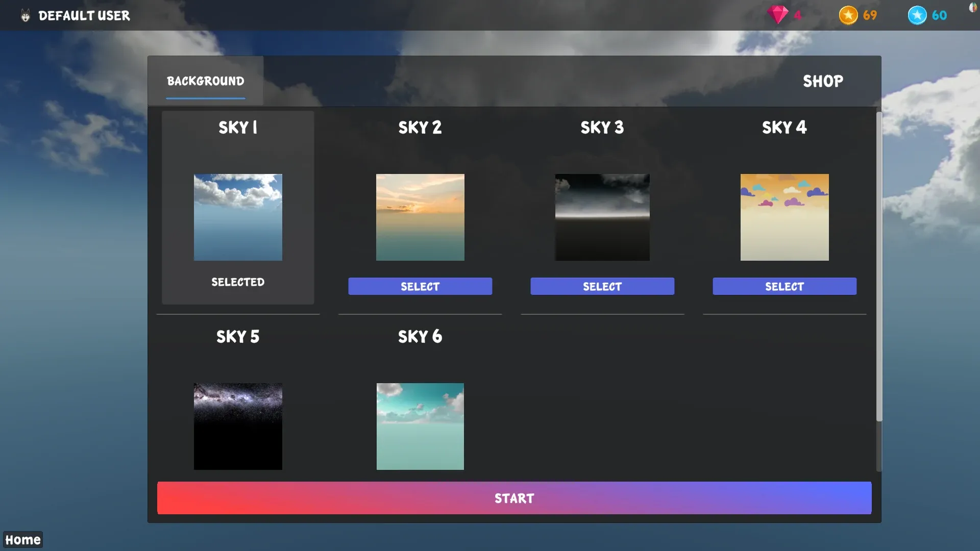Viewport: 980px width, 551px height.
Task: Click the Sky 5 starry night thumbnail
Action: tap(238, 427)
